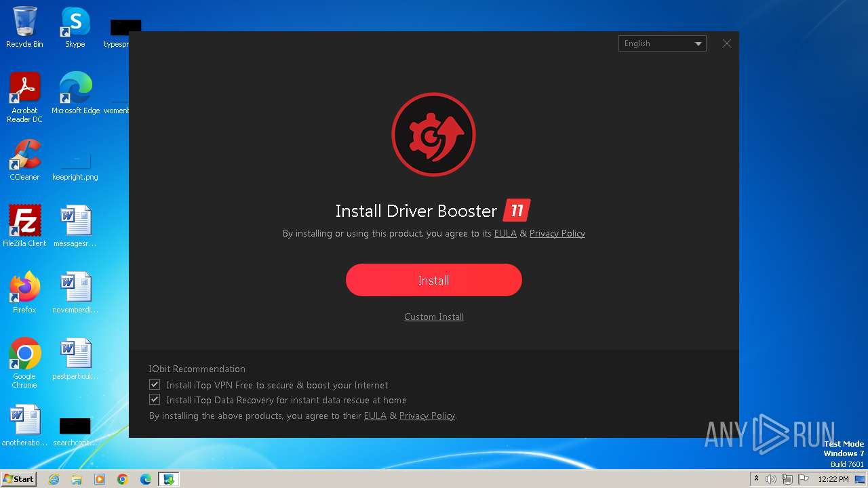Open Windows Media Player from taskbar

[100, 479]
